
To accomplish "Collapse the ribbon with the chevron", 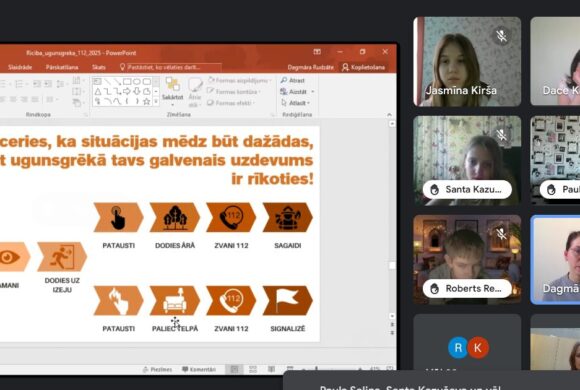I will coord(389,115).
